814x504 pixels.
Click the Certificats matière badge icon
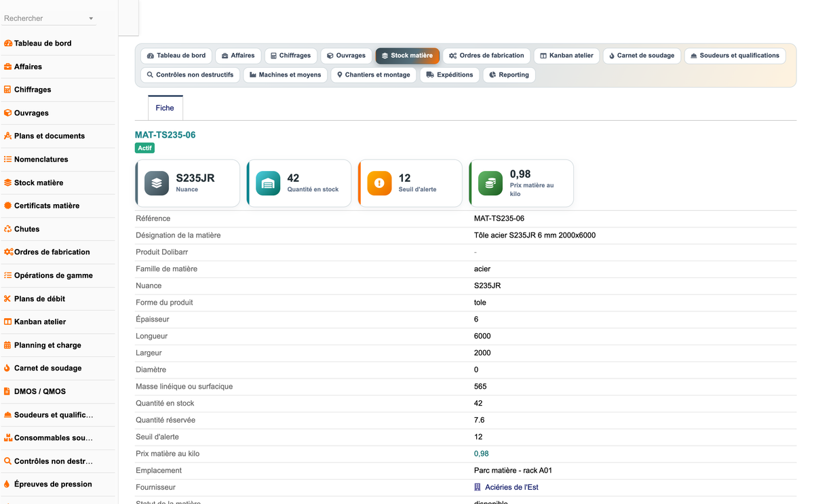pos(8,206)
